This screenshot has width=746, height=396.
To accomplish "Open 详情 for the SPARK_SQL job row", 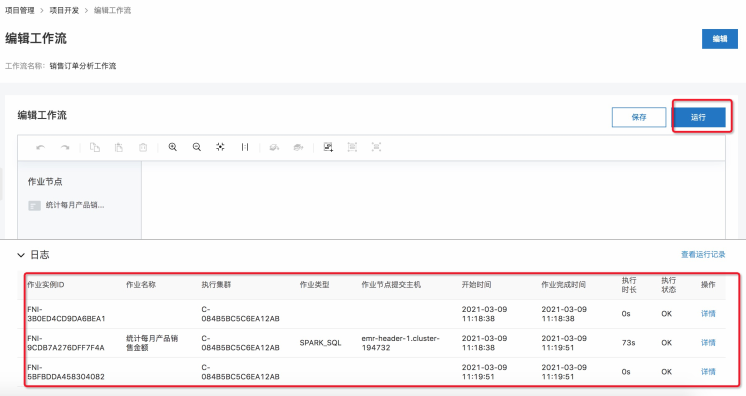I will click(x=708, y=343).
